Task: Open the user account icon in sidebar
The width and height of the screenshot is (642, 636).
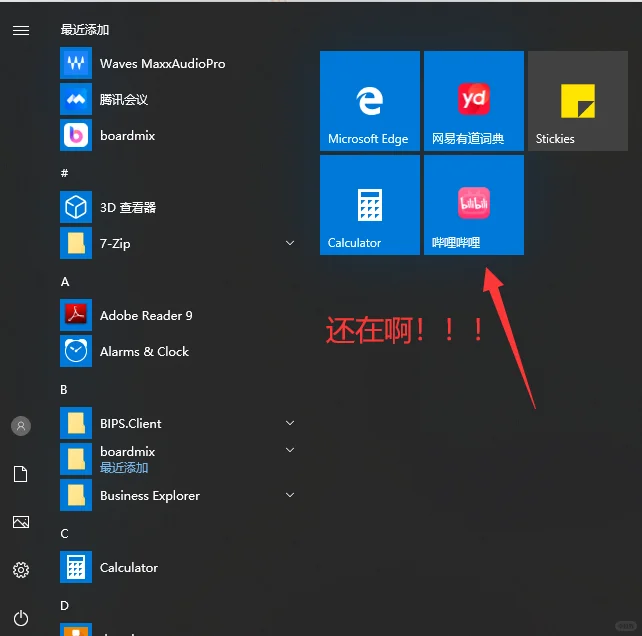Action: tap(21, 426)
